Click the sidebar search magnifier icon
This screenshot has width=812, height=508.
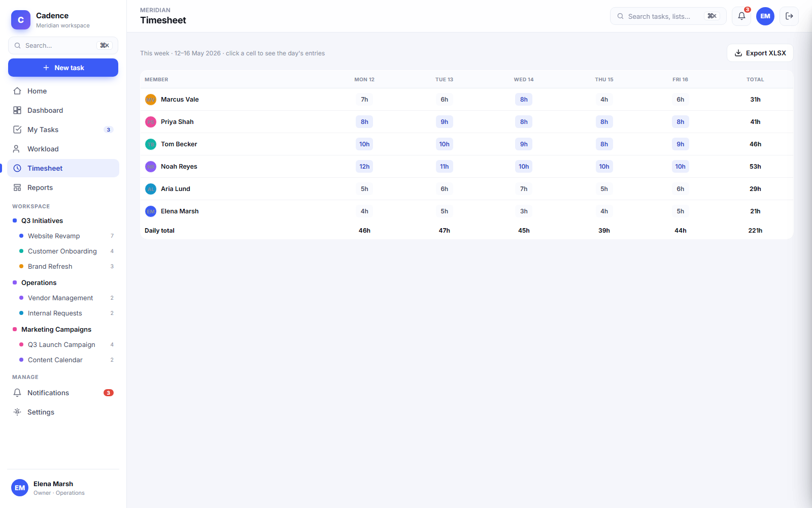point(18,46)
